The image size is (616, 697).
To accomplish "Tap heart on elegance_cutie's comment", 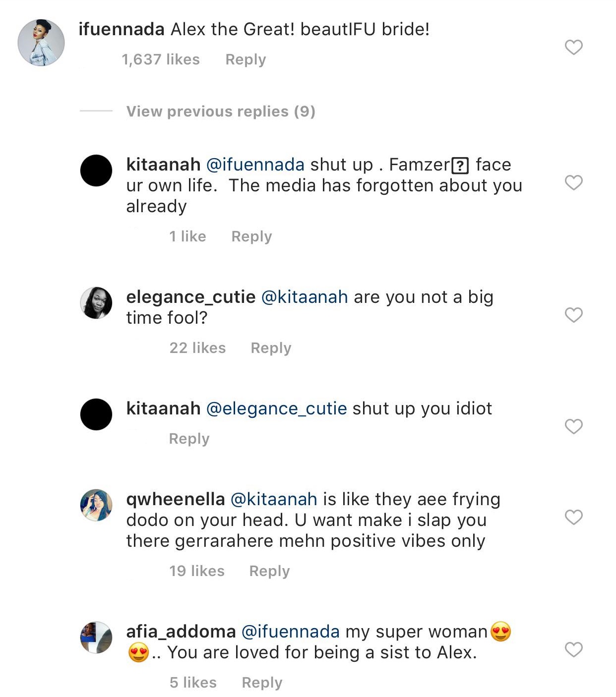I will 573,315.
